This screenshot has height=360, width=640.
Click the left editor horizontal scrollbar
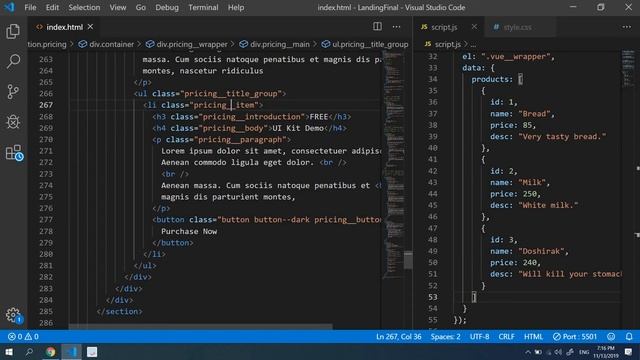(x=200, y=327)
